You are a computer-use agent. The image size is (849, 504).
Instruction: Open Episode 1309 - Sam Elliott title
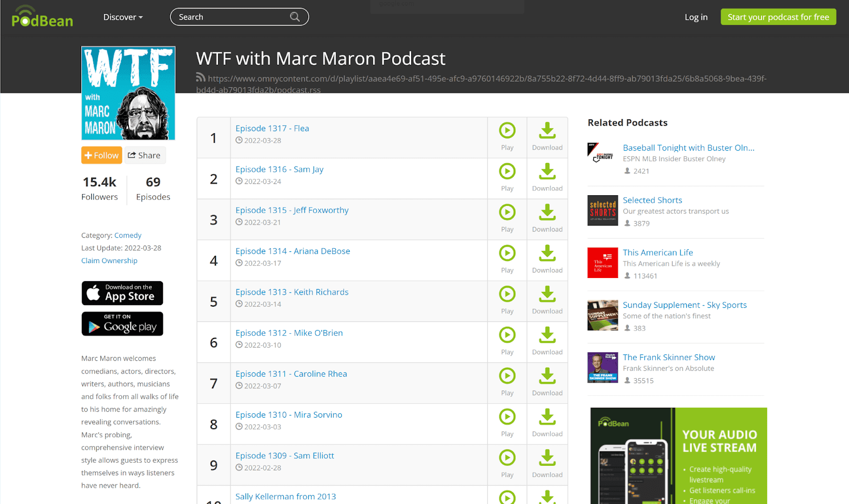point(285,455)
